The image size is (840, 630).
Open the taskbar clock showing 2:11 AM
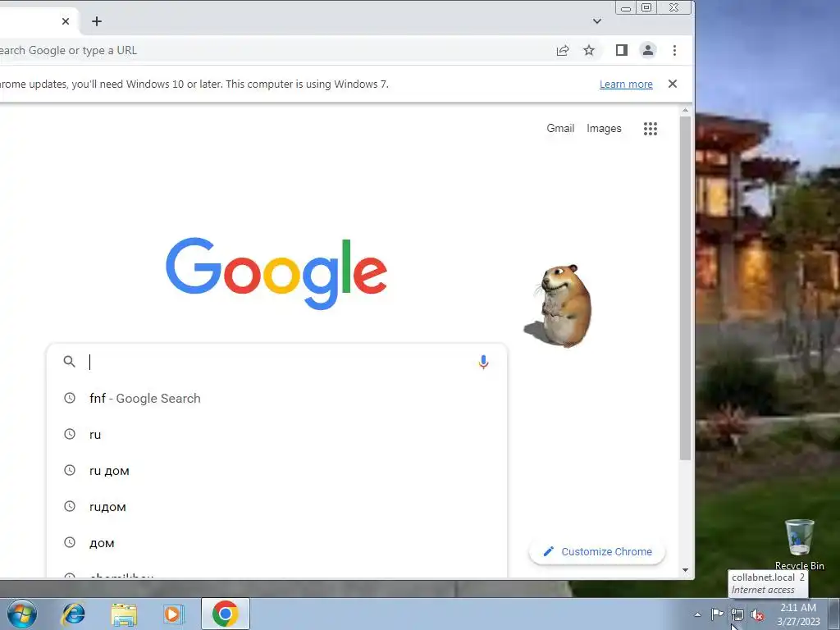[798, 614]
